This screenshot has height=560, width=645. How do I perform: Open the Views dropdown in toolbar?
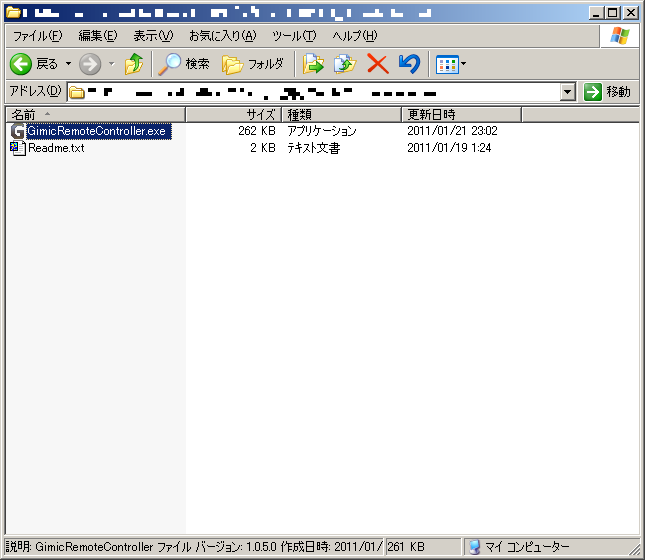point(450,64)
